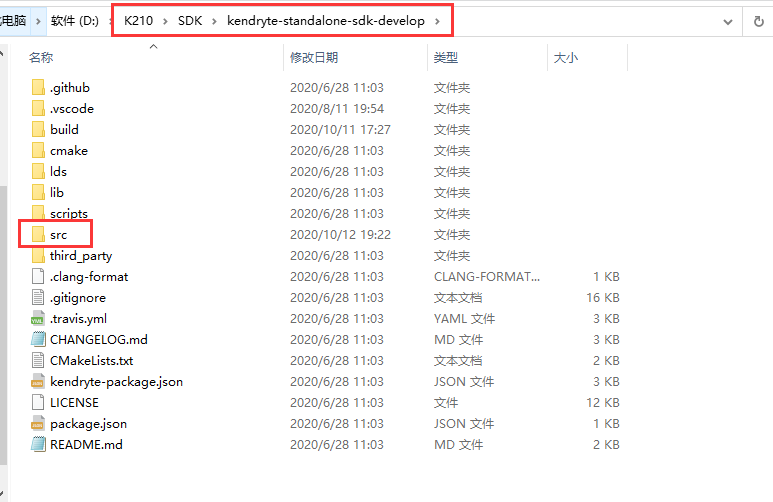This screenshot has height=502, width=773.
Task: Select the src folder icon
Action: (x=38, y=234)
